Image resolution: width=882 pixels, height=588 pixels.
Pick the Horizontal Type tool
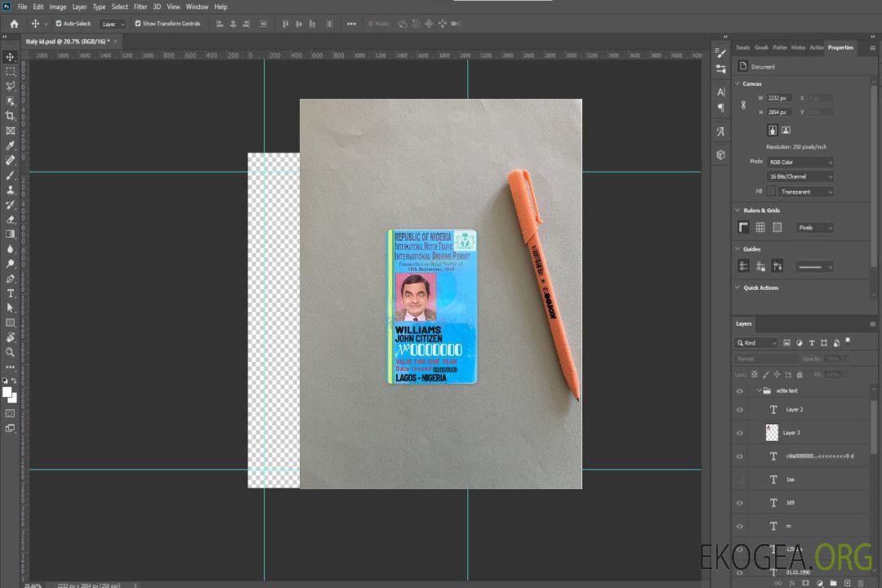tap(10, 293)
